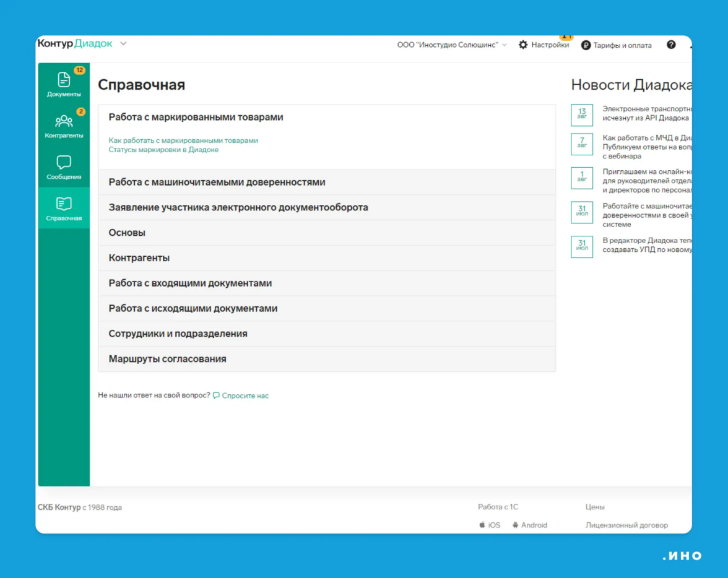
Task: Open news Работайте с машиночитаемыми доверенностями
Action: click(647, 215)
